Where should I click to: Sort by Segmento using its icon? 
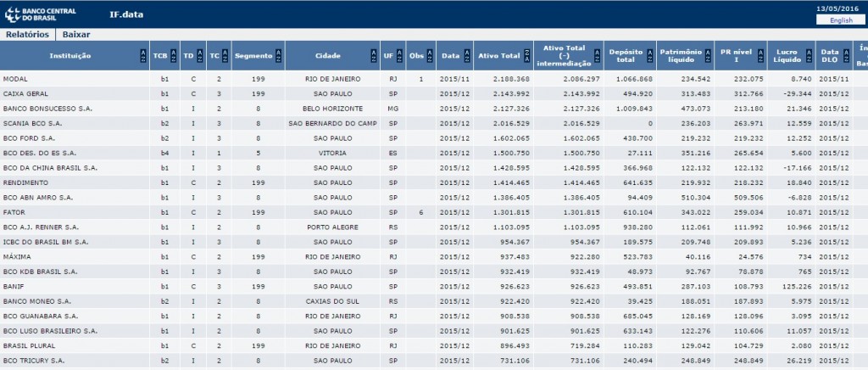point(278,56)
